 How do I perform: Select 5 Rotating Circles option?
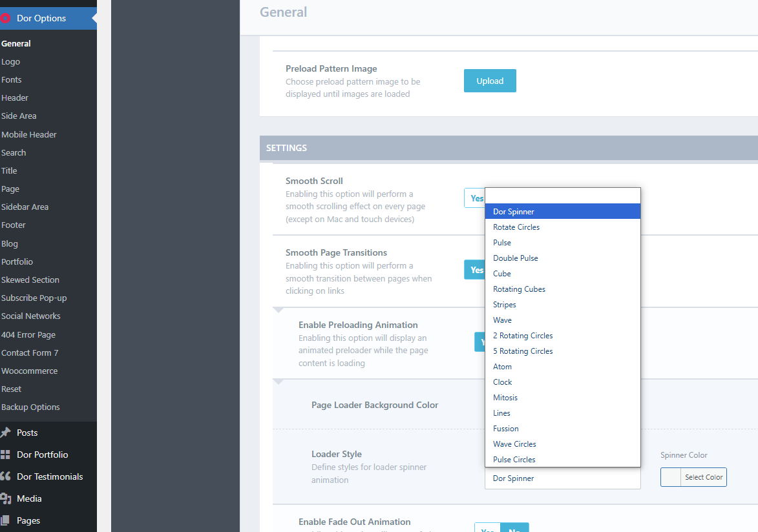[563, 351]
